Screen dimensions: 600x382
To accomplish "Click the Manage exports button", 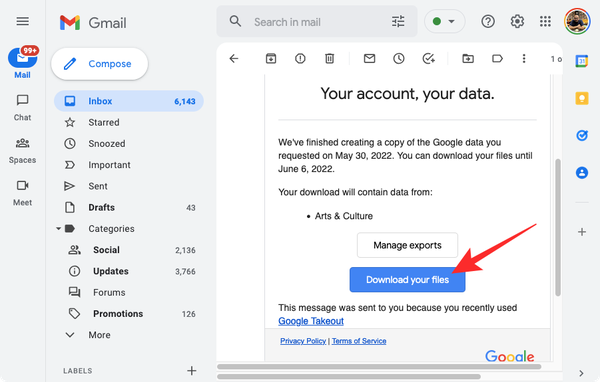I will 407,245.
